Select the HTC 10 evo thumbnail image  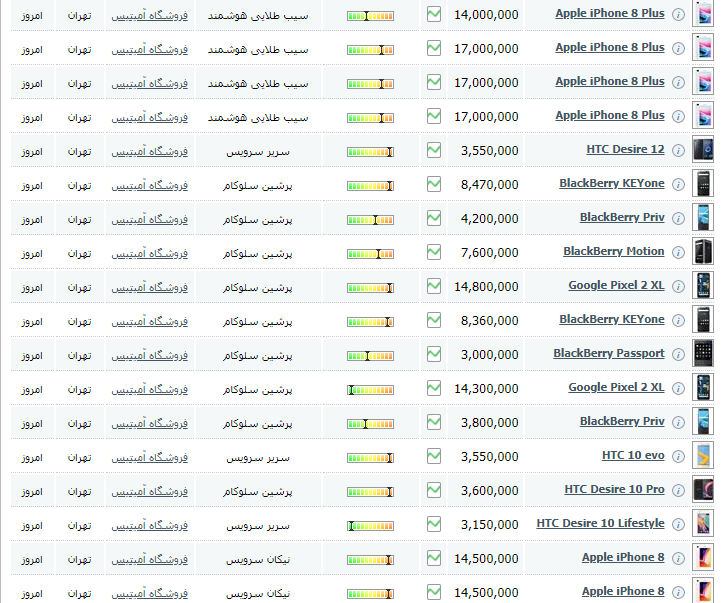704,456
